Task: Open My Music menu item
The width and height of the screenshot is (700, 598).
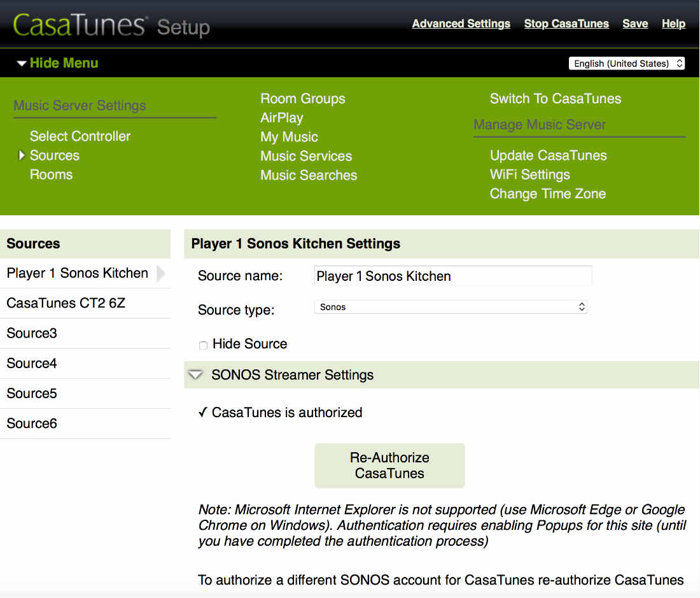Action: pyautogui.click(x=289, y=137)
